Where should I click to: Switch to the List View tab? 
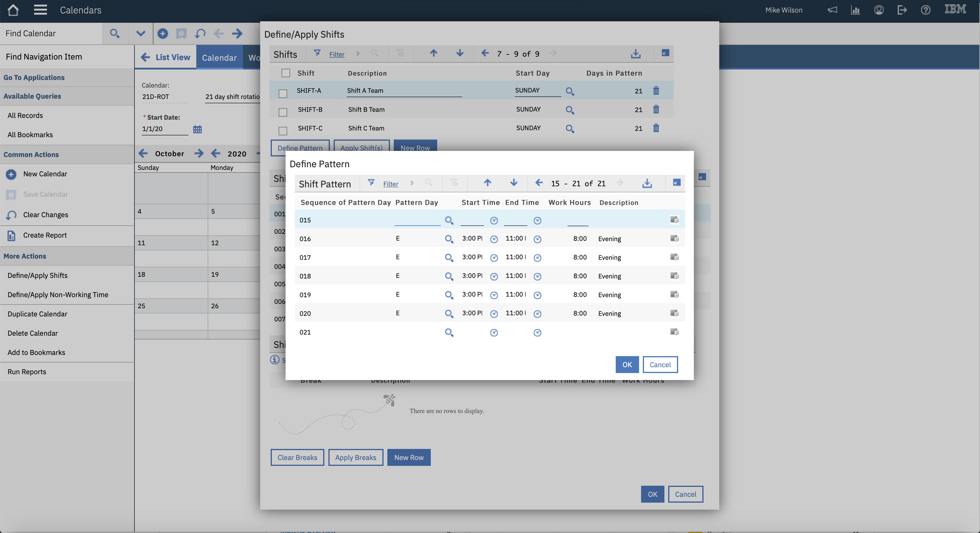click(173, 57)
